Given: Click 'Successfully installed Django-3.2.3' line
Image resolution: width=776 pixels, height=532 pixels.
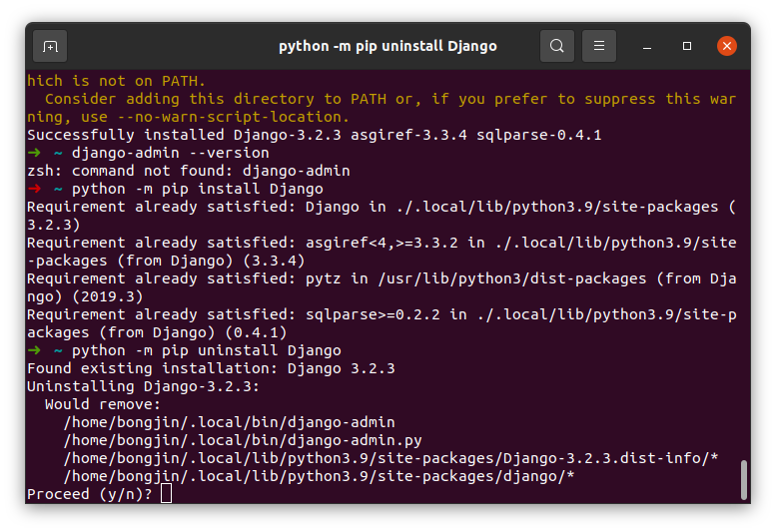Looking at the screenshot, I should (x=315, y=135).
